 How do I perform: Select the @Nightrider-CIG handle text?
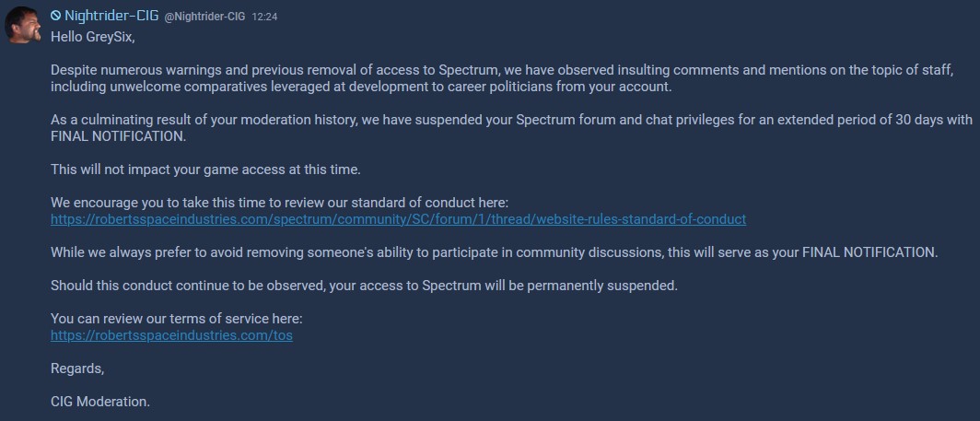[204, 17]
